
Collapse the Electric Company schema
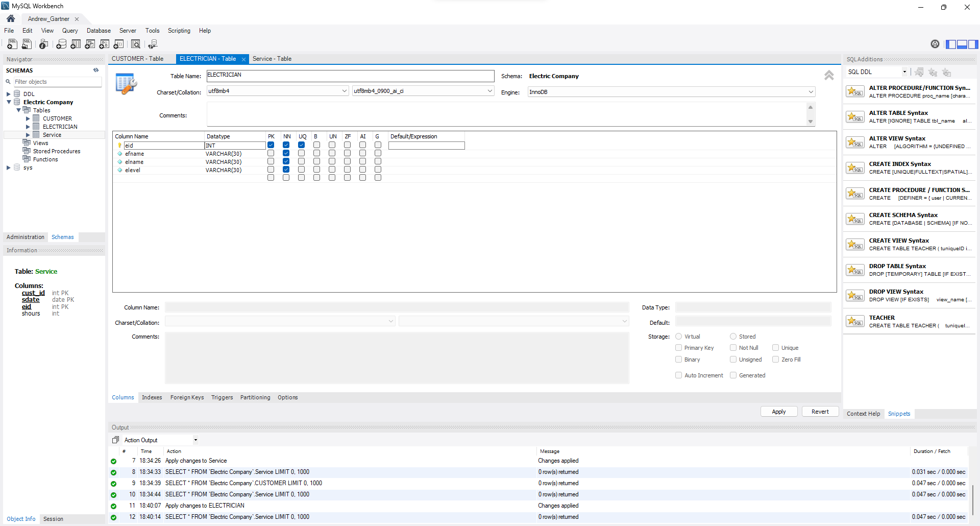[9, 102]
